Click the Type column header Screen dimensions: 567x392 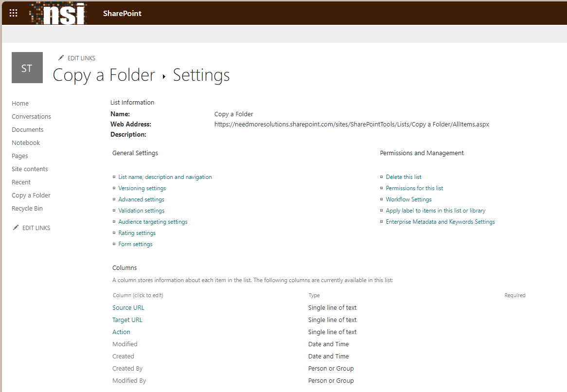click(x=314, y=295)
